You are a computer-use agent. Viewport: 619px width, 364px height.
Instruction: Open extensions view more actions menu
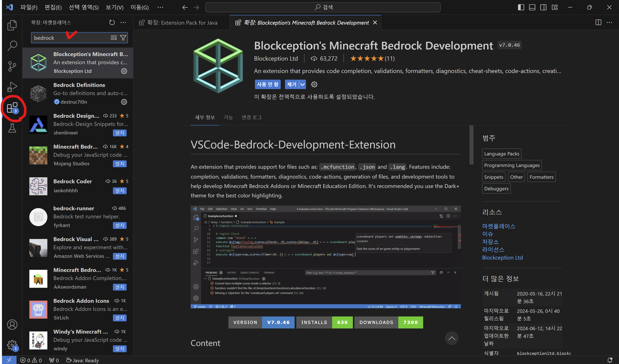click(x=123, y=22)
